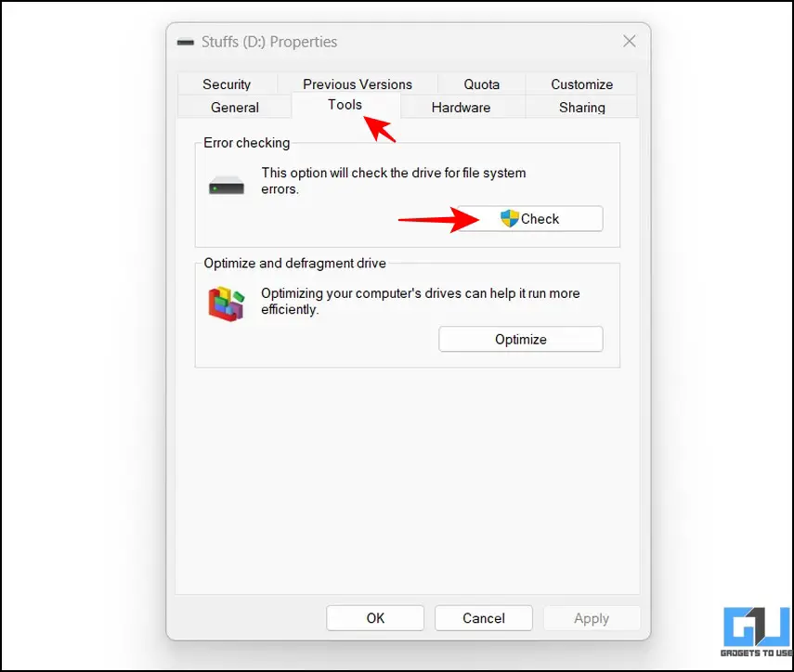Image resolution: width=794 pixels, height=672 pixels.
Task: Click the 'Error checking' group label
Action: [247, 143]
